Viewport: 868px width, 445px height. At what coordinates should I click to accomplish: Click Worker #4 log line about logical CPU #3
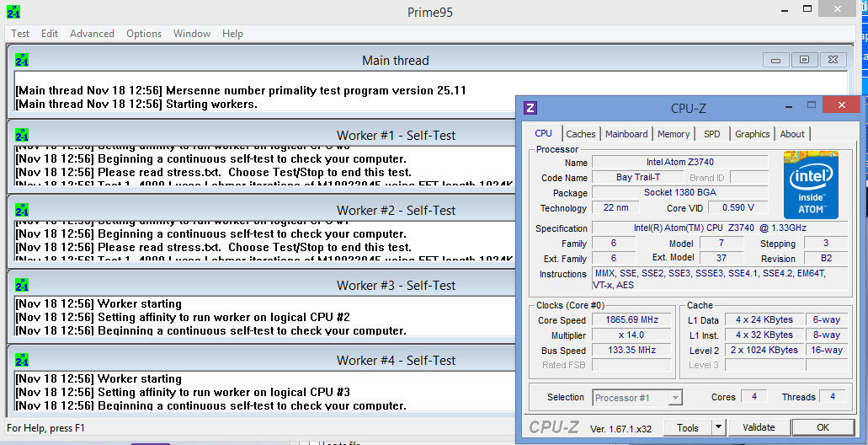coord(183,393)
